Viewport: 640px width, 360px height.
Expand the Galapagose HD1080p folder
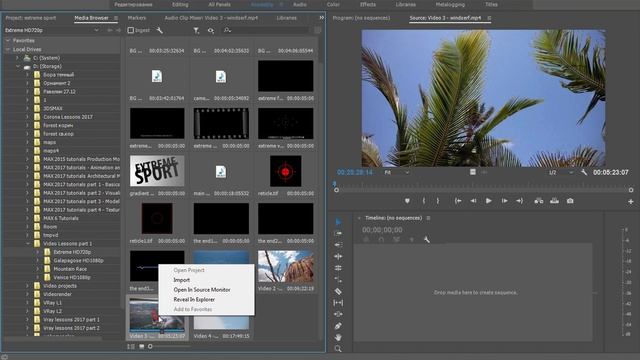click(38, 260)
